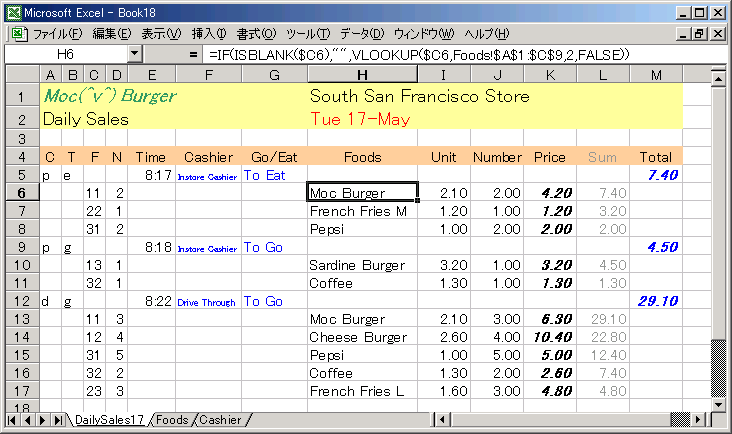Image resolution: width=732 pixels, height=434 pixels.
Task: Click the Excel application icon in title bar
Action: point(14,13)
